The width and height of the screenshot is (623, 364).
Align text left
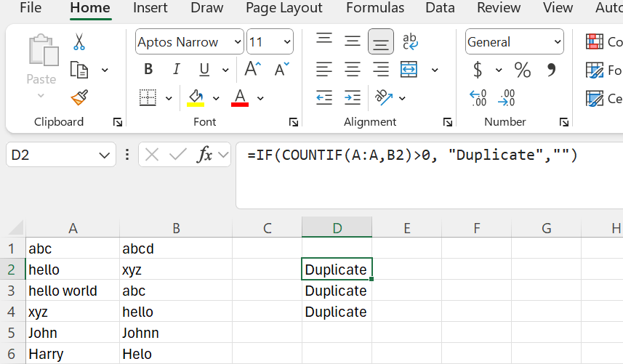(324, 70)
